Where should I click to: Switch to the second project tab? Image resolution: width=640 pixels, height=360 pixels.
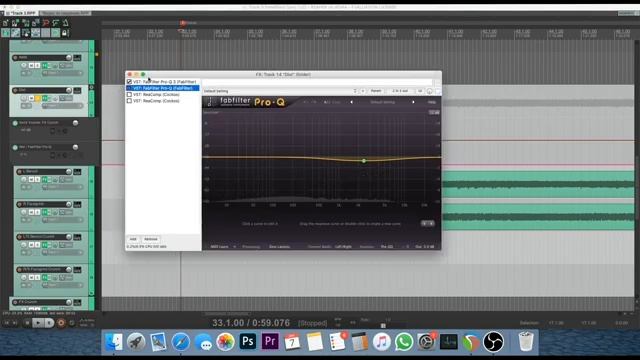tap(66, 13)
